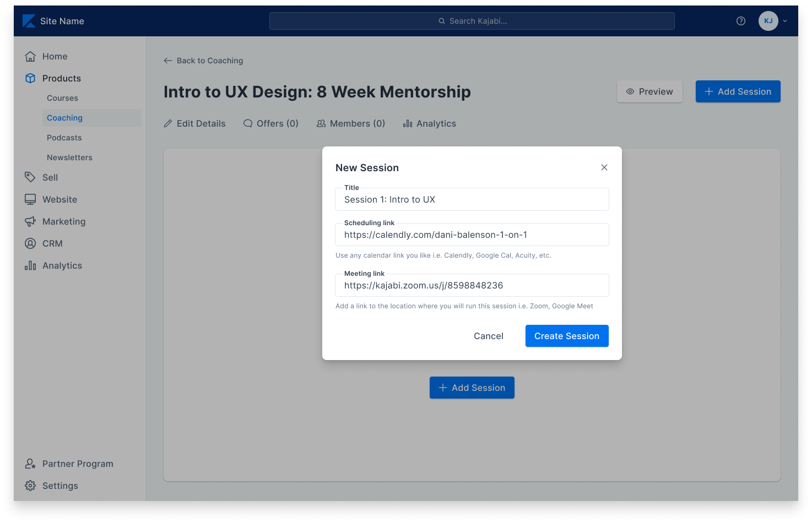Click the Title input field

coord(472,200)
